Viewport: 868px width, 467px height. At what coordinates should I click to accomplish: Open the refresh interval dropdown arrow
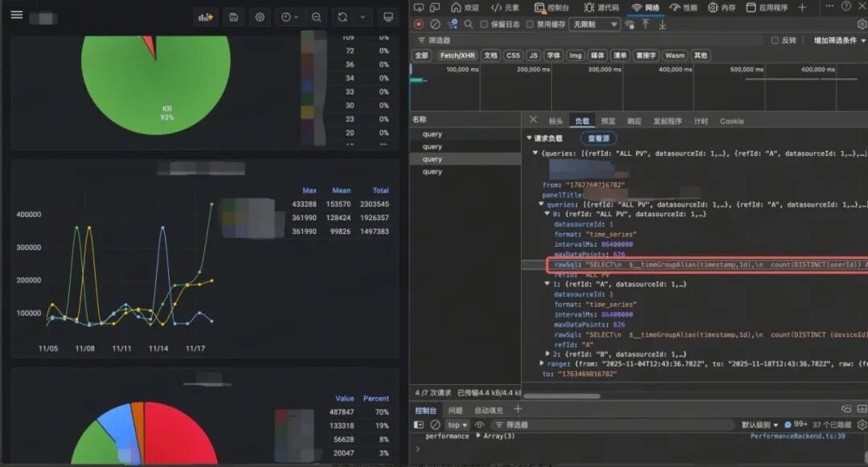click(362, 17)
